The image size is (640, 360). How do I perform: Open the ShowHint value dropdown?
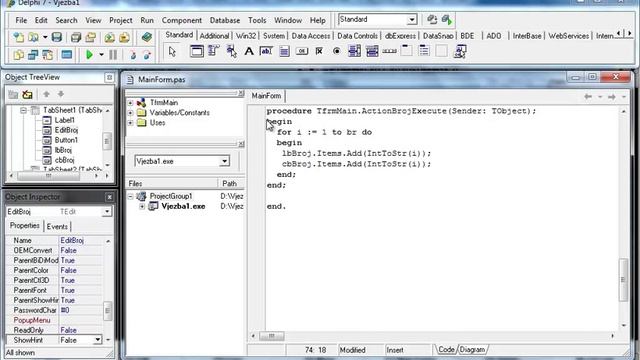tap(98, 340)
